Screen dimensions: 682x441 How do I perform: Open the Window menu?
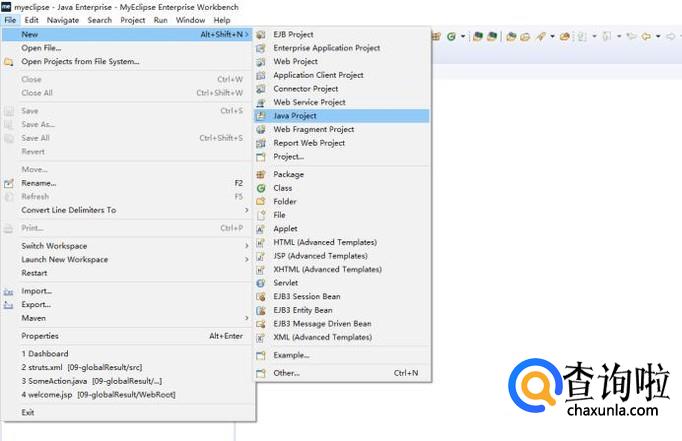coord(190,20)
